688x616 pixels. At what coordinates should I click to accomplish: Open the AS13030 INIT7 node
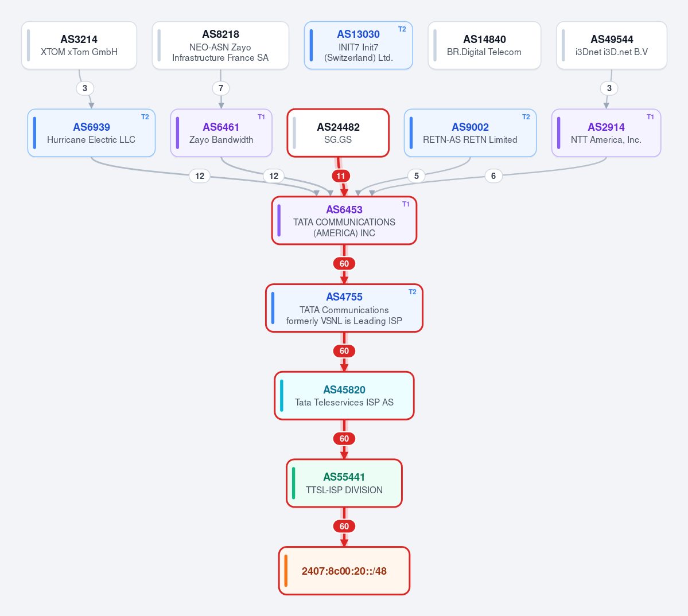(x=359, y=45)
